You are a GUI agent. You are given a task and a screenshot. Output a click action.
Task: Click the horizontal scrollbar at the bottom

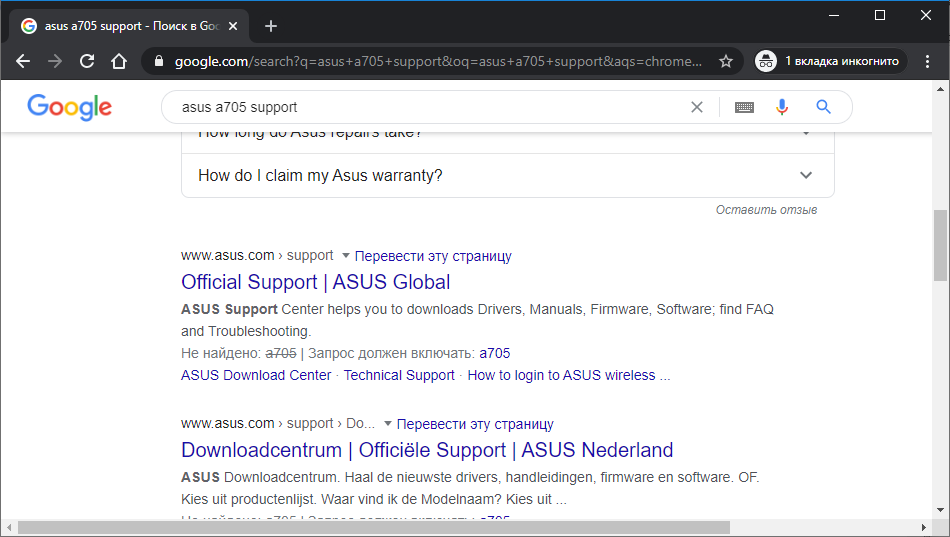click(x=373, y=527)
